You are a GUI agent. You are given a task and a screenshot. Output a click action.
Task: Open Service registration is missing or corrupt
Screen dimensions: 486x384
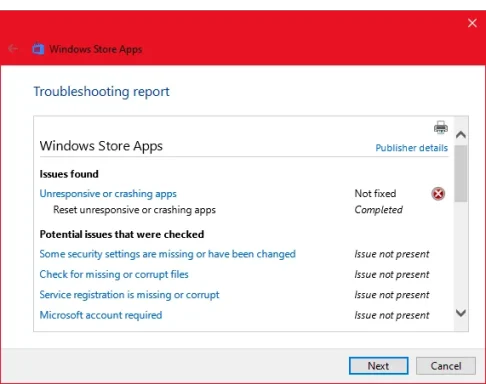click(129, 295)
